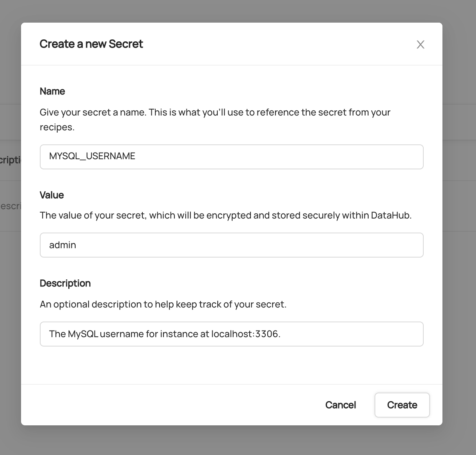Click the Create button
The image size is (476, 455).
click(402, 405)
